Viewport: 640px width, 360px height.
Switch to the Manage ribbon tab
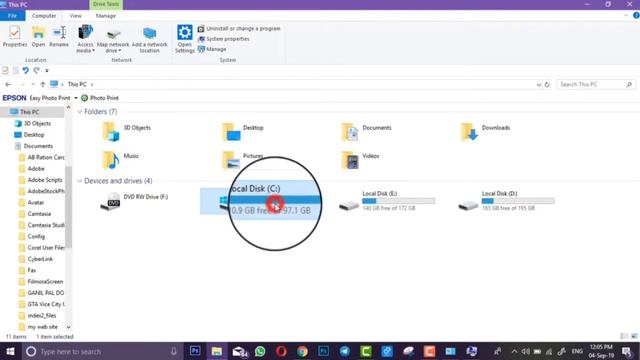[106, 16]
